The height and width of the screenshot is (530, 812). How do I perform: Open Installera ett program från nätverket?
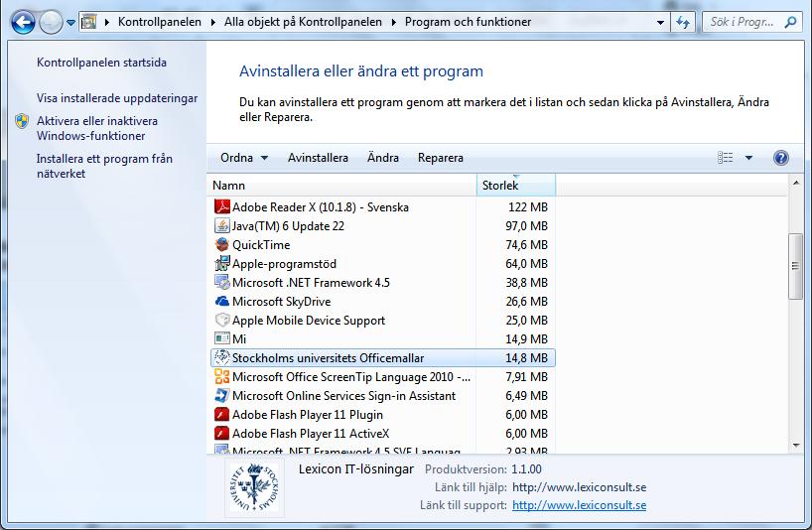(x=104, y=166)
